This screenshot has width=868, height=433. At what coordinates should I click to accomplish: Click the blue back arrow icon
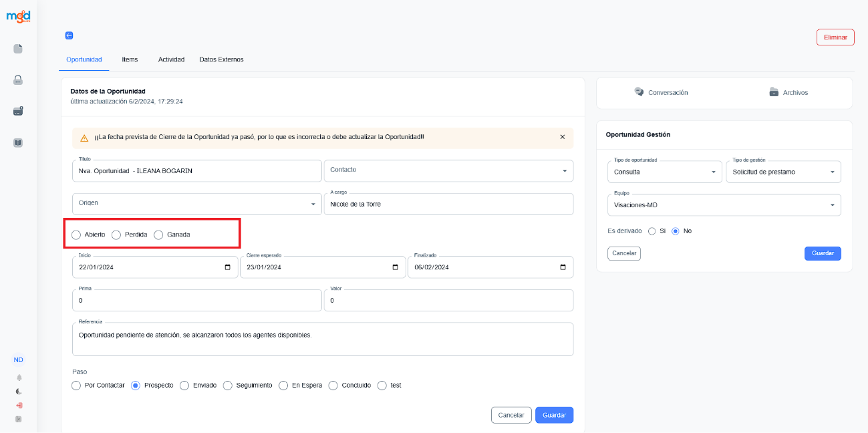click(69, 35)
